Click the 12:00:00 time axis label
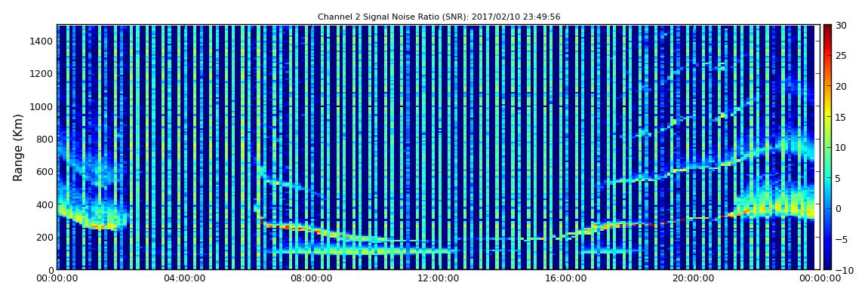 pos(437,279)
